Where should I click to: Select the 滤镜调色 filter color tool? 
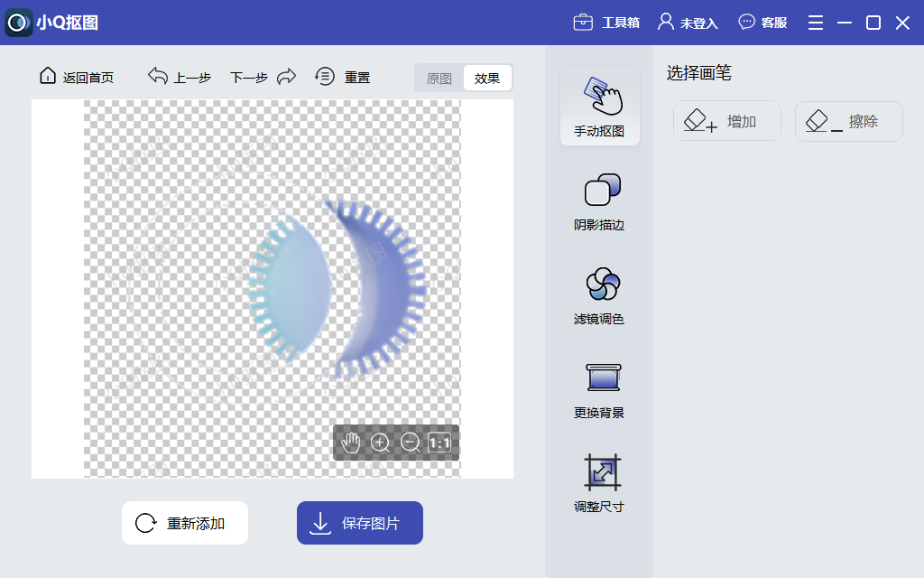600,295
